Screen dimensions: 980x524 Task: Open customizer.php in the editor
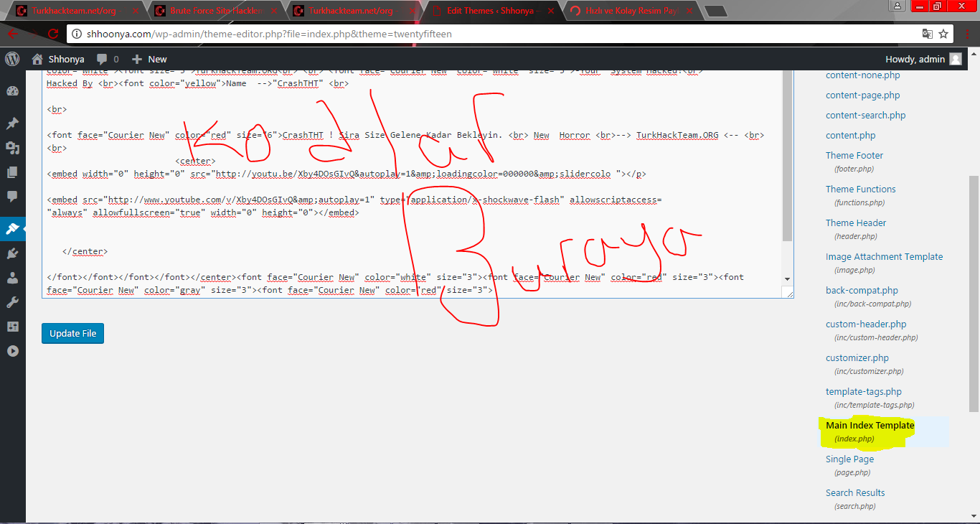coord(857,358)
